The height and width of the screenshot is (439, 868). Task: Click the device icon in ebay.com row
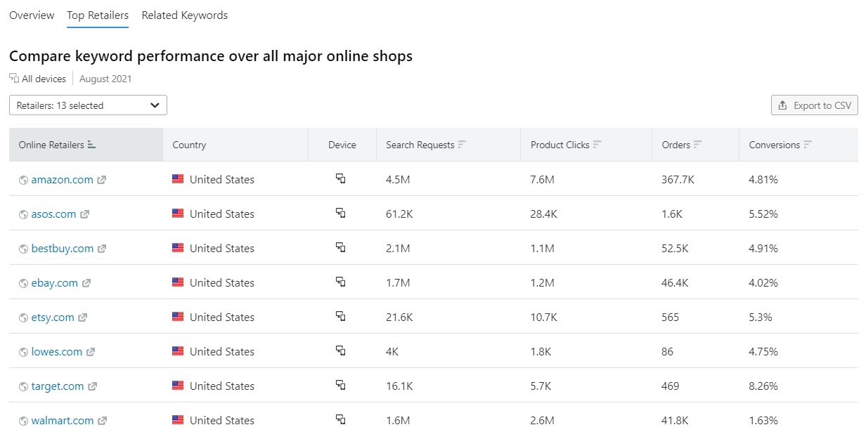click(x=341, y=282)
